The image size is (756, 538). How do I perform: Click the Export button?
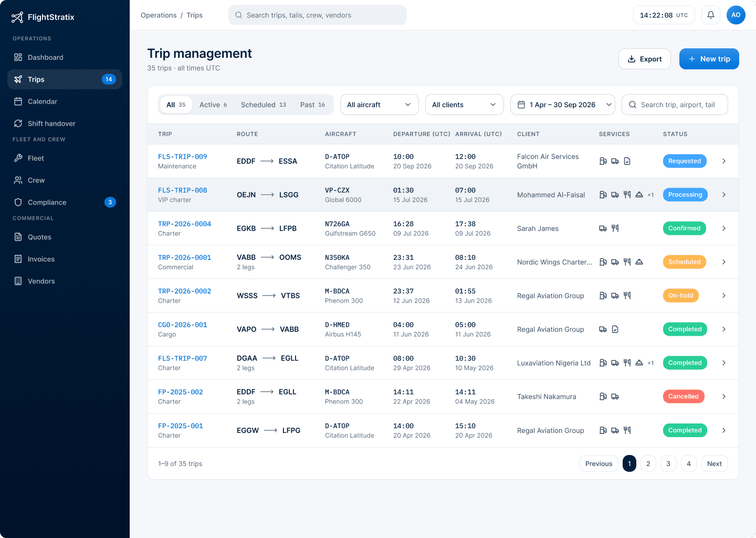(645, 59)
